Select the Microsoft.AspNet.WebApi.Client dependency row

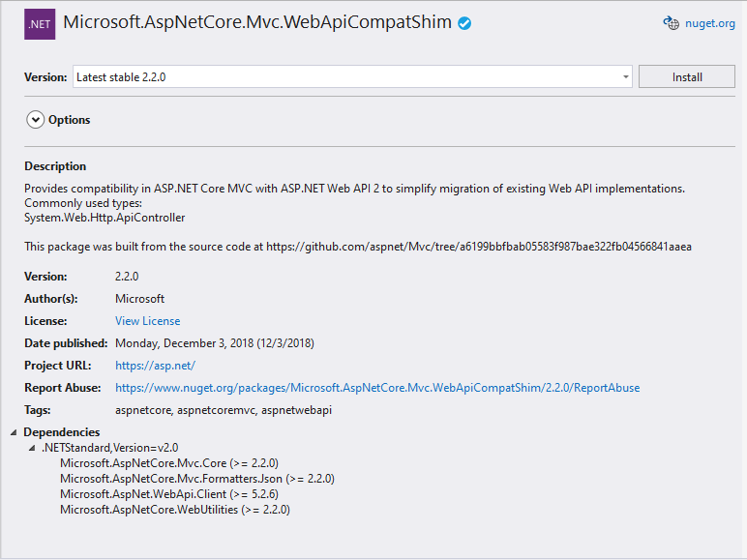pyautogui.click(x=169, y=494)
